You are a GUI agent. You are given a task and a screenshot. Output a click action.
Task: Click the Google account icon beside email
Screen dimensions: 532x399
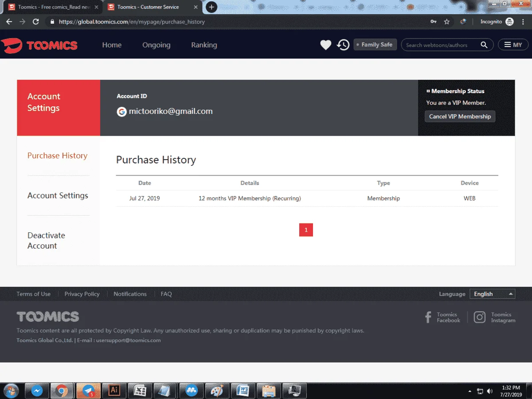point(121,112)
